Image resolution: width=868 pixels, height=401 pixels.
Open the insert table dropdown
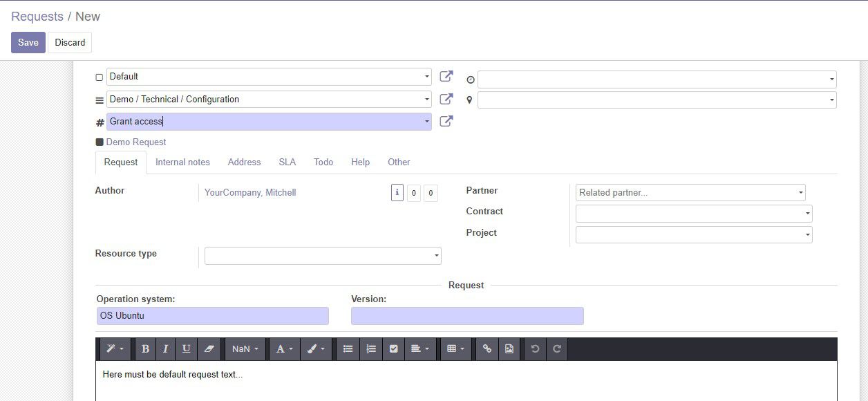pyautogui.click(x=455, y=349)
